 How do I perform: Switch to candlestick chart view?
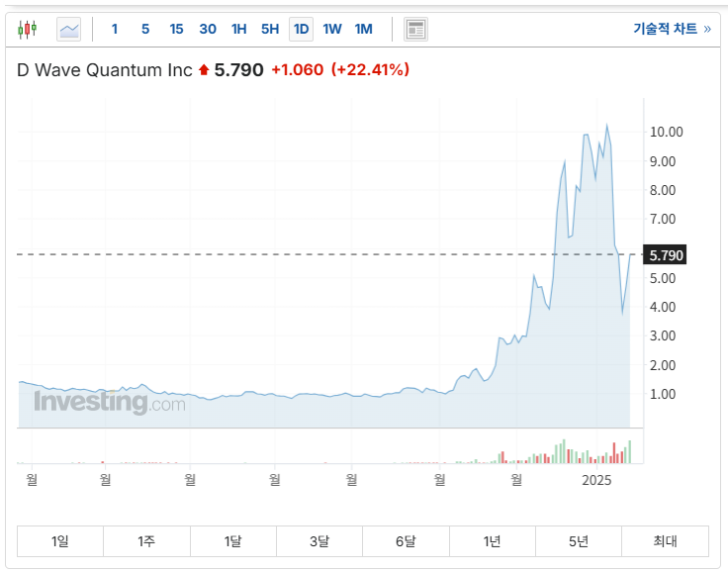click(x=27, y=30)
